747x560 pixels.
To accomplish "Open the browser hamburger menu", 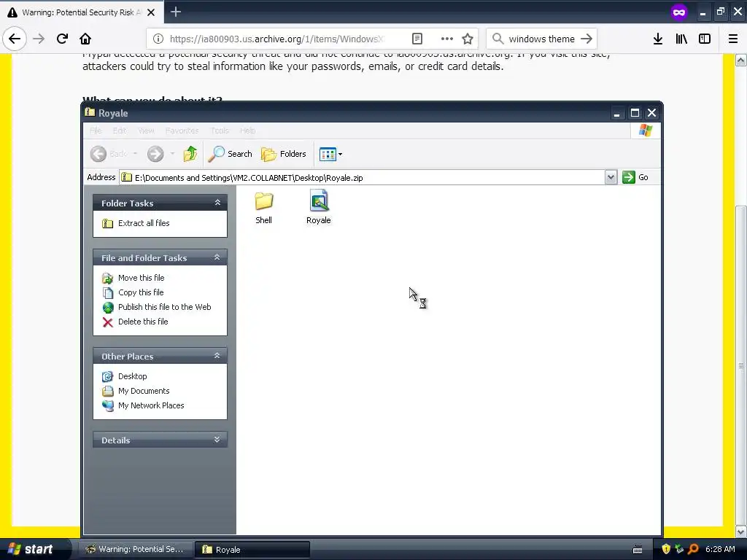I will pyautogui.click(x=733, y=39).
